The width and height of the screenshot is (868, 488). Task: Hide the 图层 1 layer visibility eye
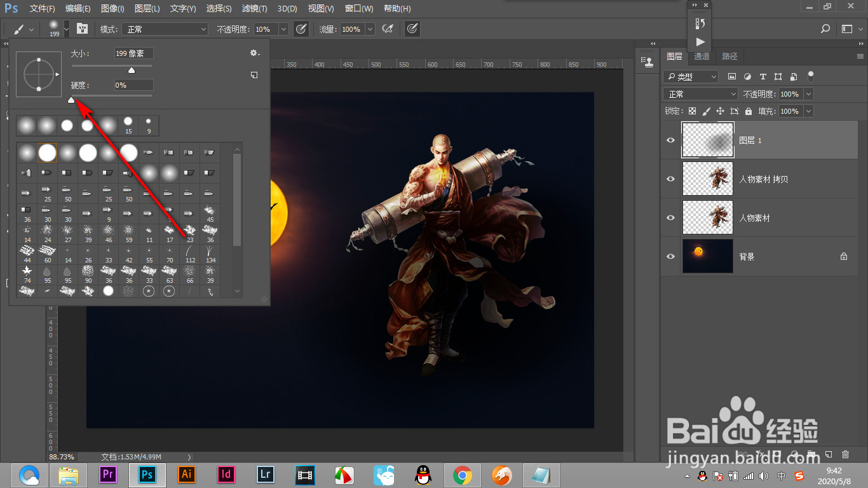(x=670, y=140)
